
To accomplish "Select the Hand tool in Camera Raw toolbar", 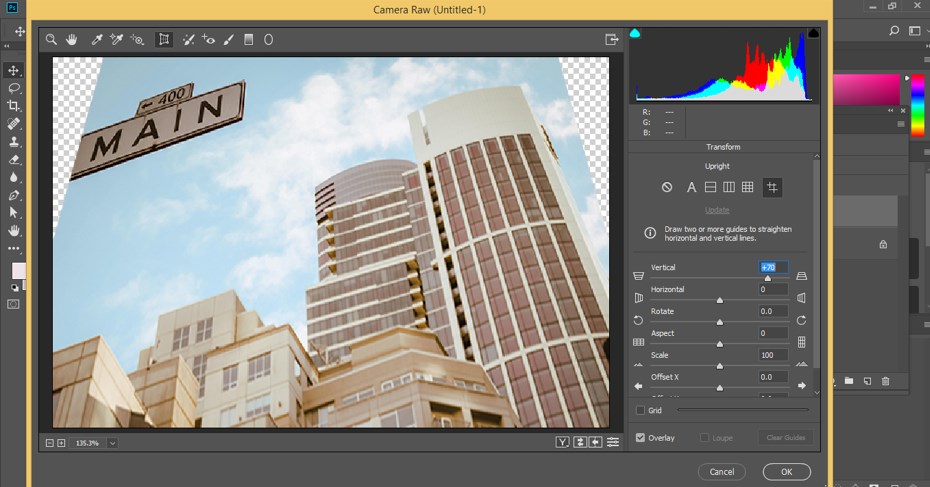I will click(72, 40).
